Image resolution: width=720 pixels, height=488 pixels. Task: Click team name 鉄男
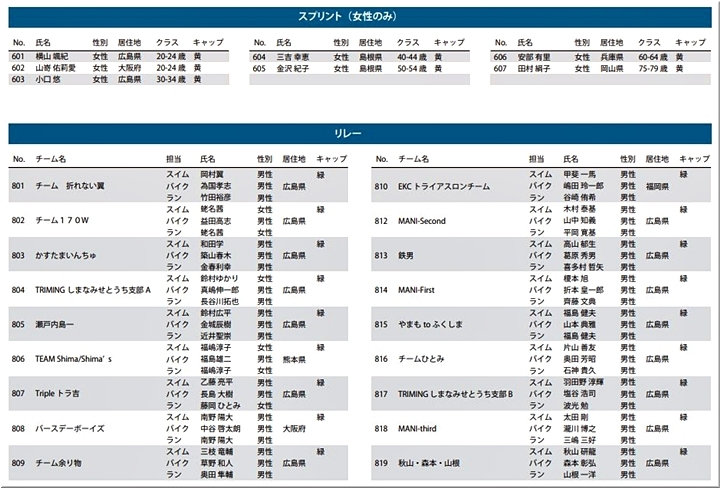coord(408,255)
